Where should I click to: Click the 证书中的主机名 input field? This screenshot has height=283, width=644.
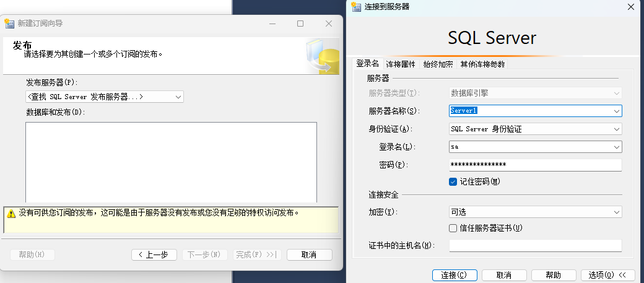tap(536, 246)
